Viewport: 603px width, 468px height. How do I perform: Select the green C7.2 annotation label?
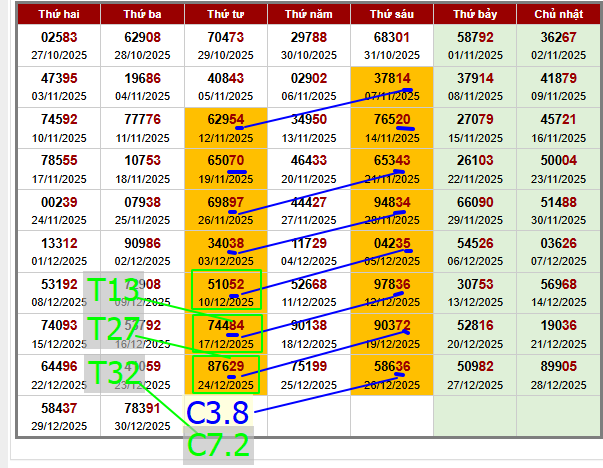[x=218, y=445]
